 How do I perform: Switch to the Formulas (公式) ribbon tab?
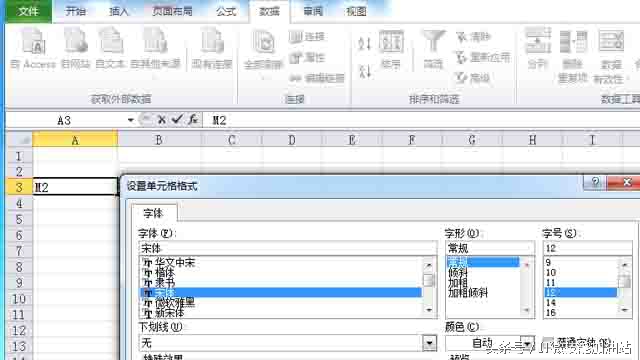(226, 11)
